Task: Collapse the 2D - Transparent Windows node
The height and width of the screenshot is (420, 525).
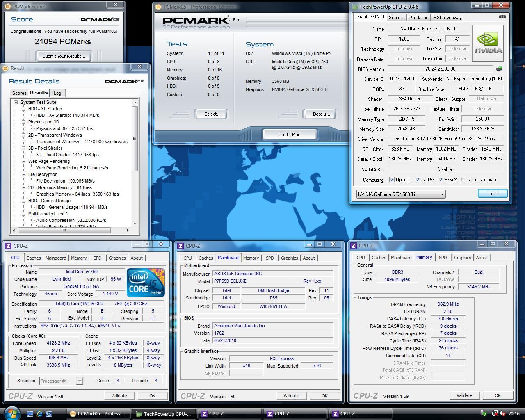Action: [24, 135]
